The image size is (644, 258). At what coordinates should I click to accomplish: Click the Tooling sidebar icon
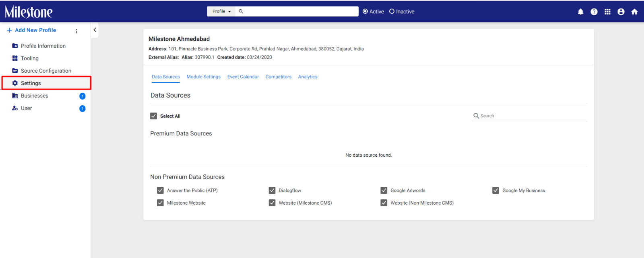[15, 58]
